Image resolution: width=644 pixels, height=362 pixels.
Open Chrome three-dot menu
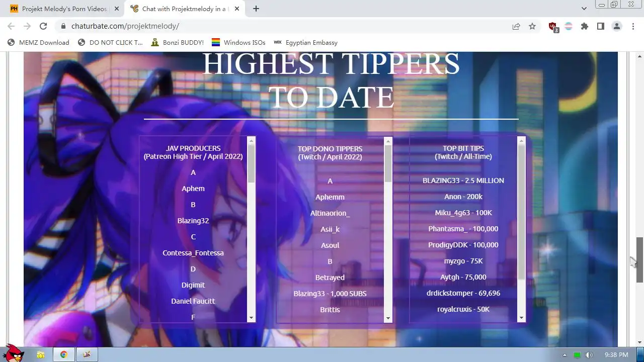(633, 26)
